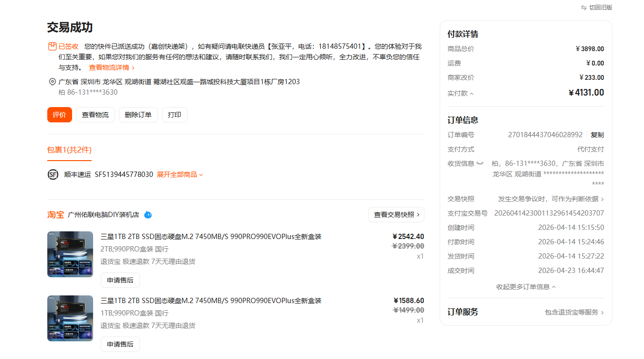Open the view logistics details link

pyautogui.click(x=112, y=67)
